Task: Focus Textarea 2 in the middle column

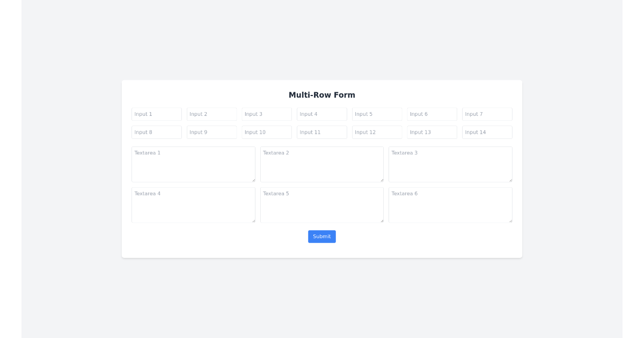Action: (321, 164)
